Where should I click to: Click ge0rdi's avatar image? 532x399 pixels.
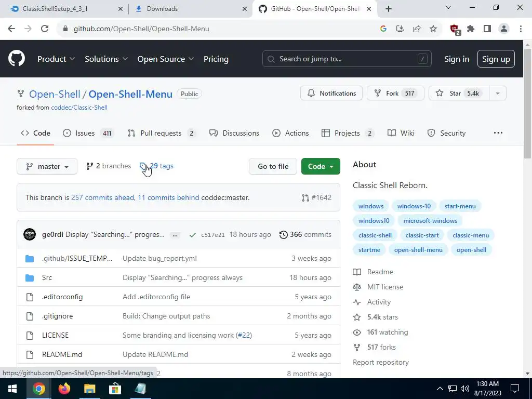coord(30,234)
